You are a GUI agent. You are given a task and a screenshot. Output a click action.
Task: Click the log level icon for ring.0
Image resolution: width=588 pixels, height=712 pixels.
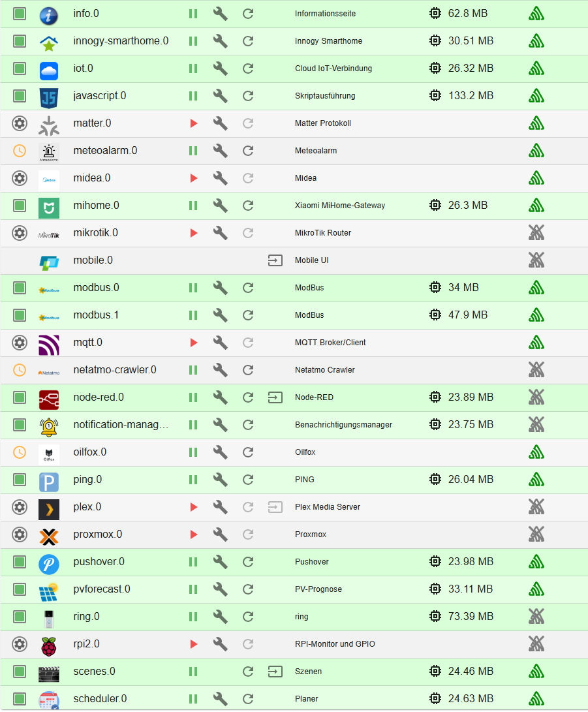(x=536, y=617)
